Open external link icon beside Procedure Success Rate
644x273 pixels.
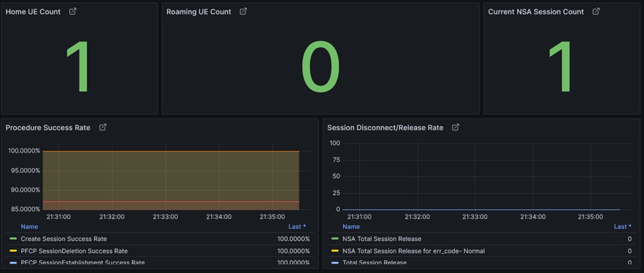(102, 127)
